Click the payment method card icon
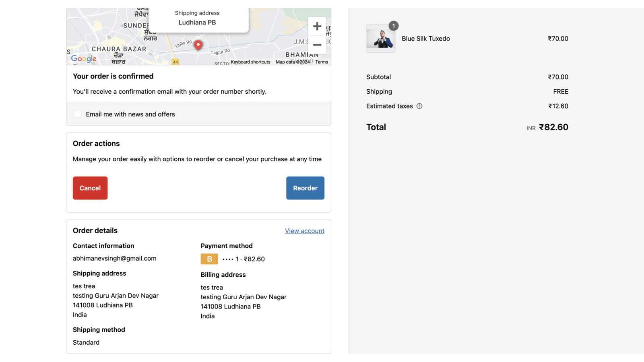644x362 pixels. click(x=209, y=259)
